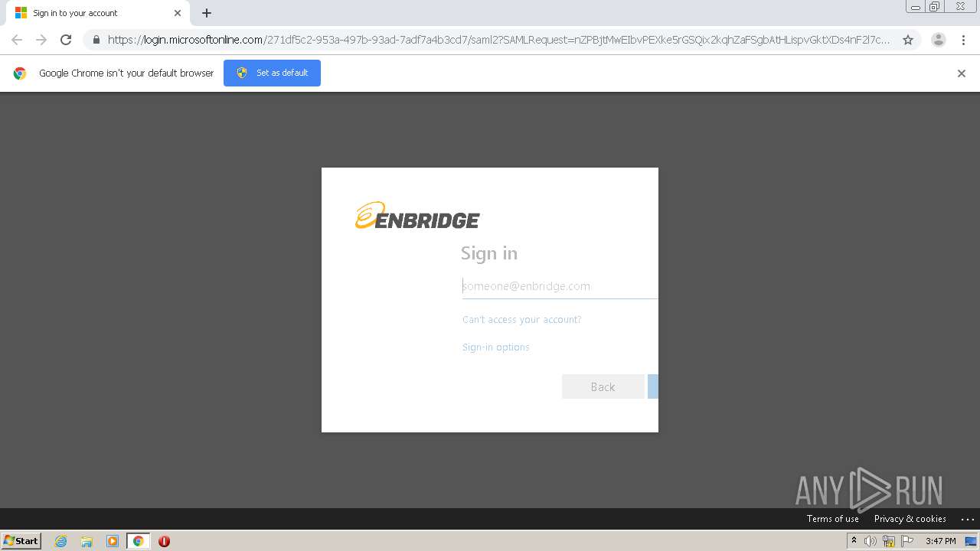
Task: Click the Sign in heading
Action: pos(488,253)
